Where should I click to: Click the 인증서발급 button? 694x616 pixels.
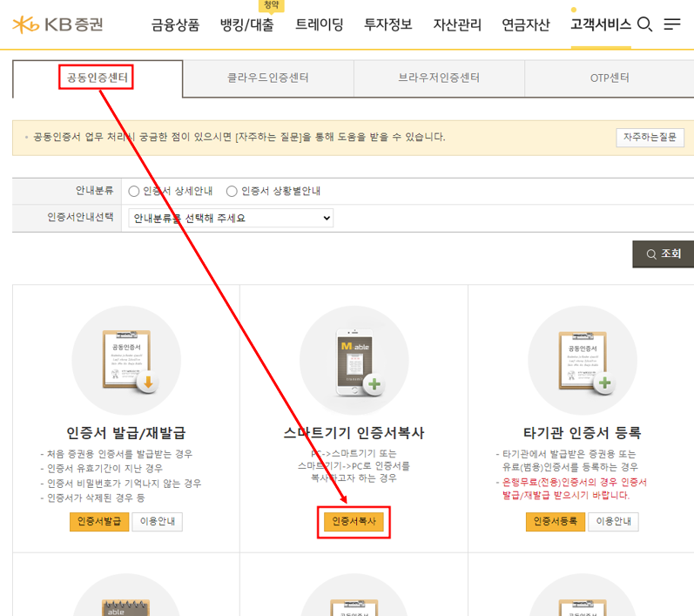coord(99,521)
